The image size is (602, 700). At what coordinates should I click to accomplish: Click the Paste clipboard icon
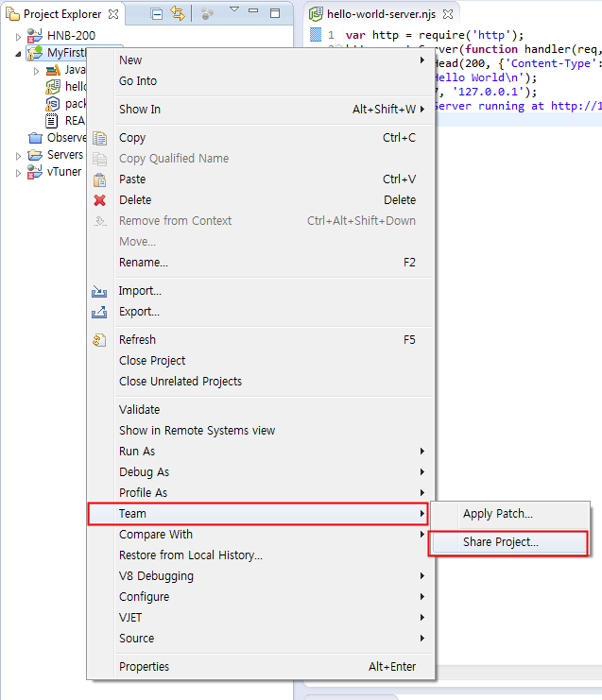pos(99,179)
